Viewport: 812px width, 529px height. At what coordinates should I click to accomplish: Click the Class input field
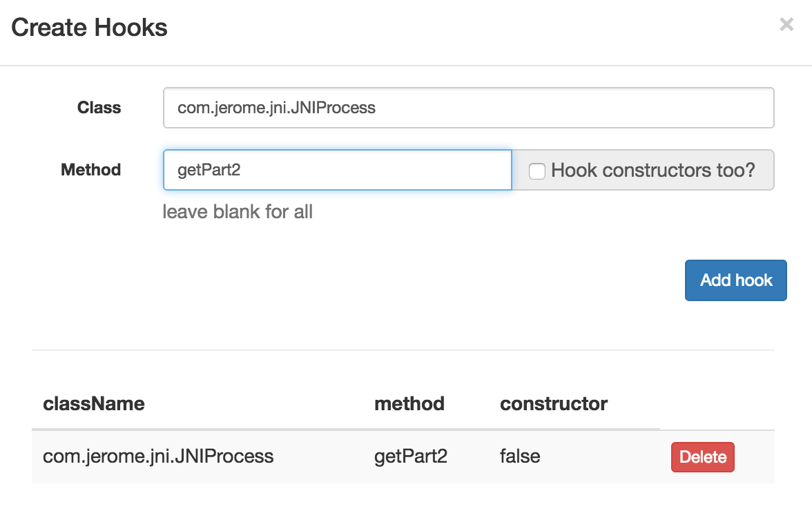[468, 108]
